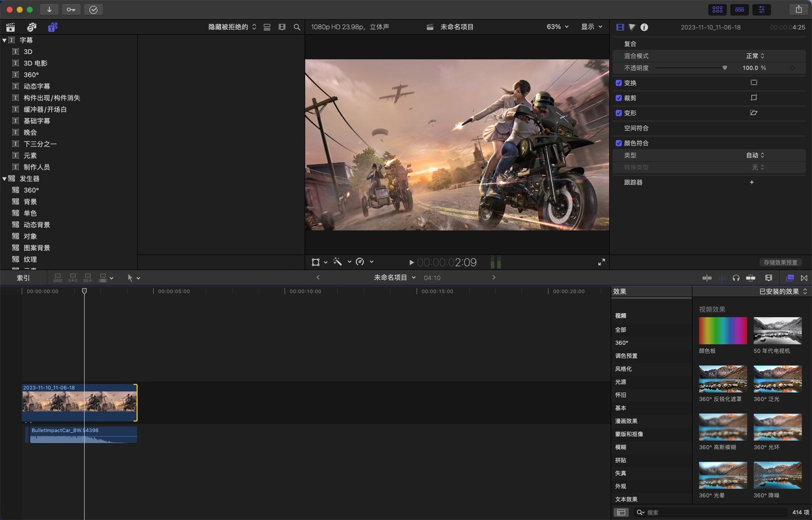Toggle skimming icon in timeline toolbar
The width and height of the screenshot is (812, 520).
point(707,278)
